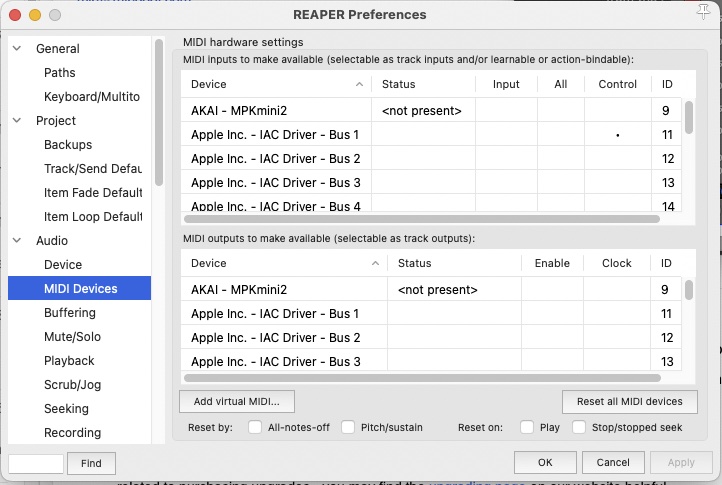
Task: Collapse the Audio category chevron
Action: tap(16, 241)
